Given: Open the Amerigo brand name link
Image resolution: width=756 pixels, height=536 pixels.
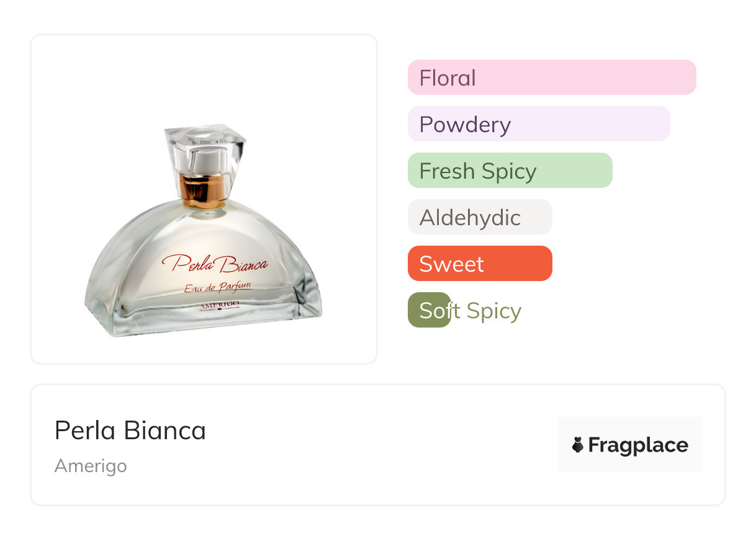Looking at the screenshot, I should (x=91, y=466).
